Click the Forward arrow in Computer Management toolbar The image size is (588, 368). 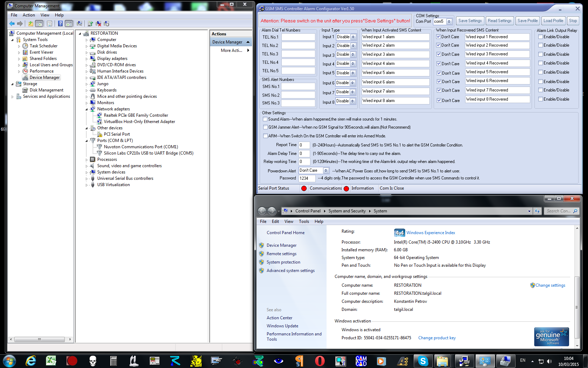coord(20,23)
